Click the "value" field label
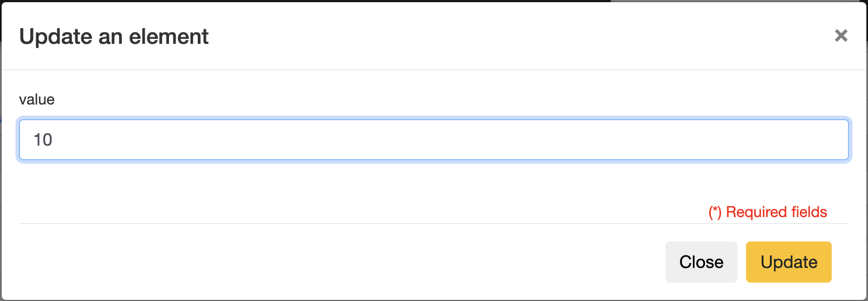Image resolution: width=868 pixels, height=301 pixels. [x=37, y=100]
